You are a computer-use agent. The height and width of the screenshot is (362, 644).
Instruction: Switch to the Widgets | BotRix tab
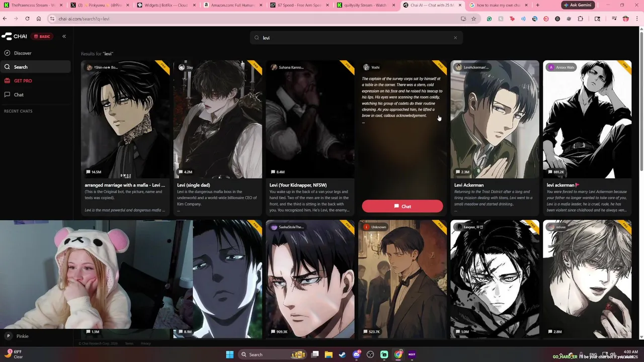pos(166,5)
